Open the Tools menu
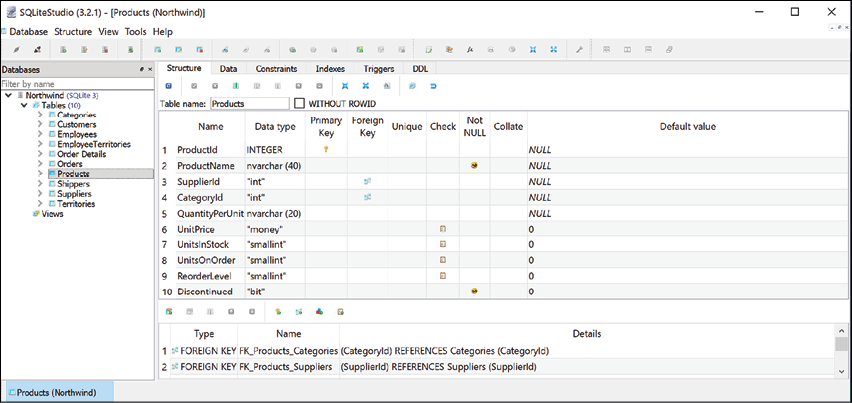Viewport: 852px width, 403px height. 136,32
